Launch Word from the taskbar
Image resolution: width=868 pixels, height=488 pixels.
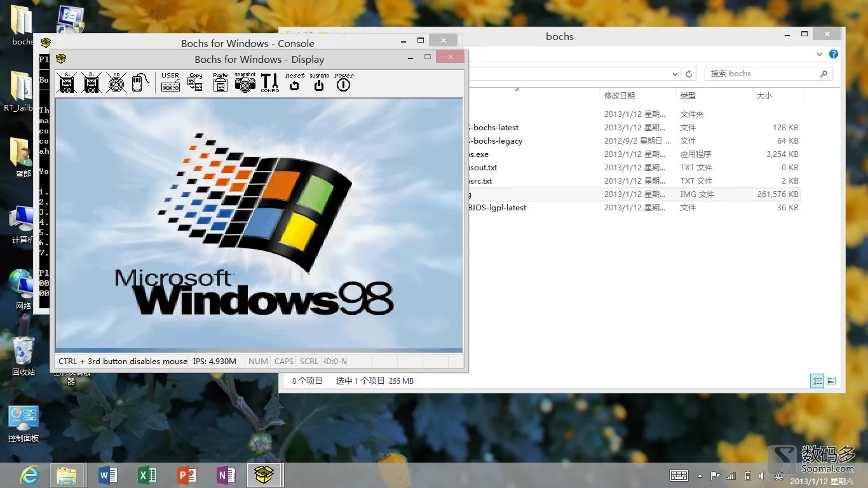pyautogui.click(x=108, y=475)
